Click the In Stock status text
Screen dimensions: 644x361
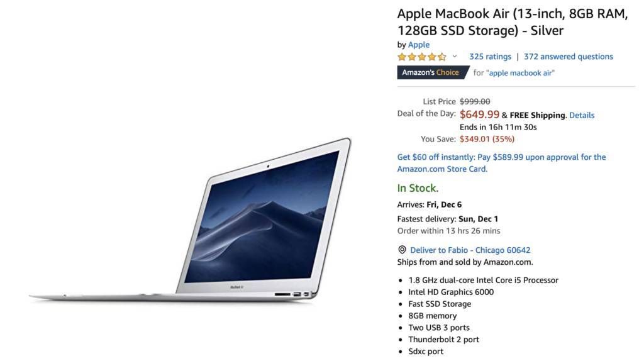[418, 188]
